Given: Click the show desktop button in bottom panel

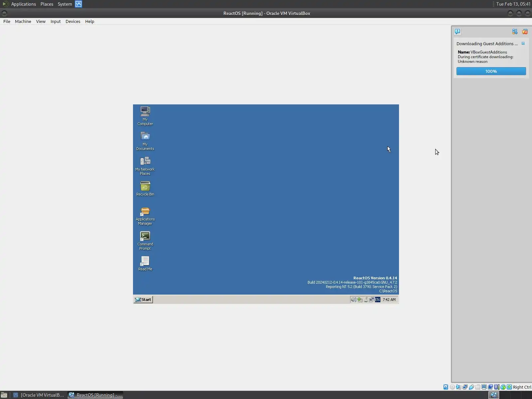Looking at the screenshot, I should pyautogui.click(x=4, y=395).
